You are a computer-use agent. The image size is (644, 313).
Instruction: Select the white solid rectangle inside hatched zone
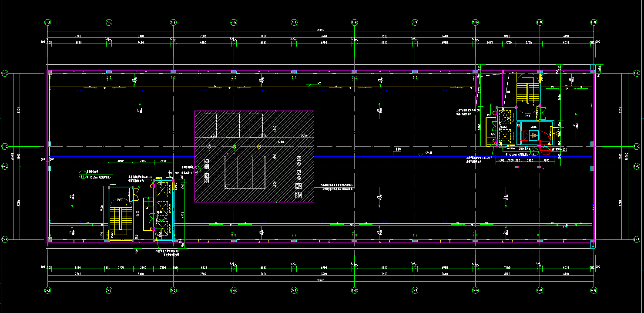click(x=245, y=173)
